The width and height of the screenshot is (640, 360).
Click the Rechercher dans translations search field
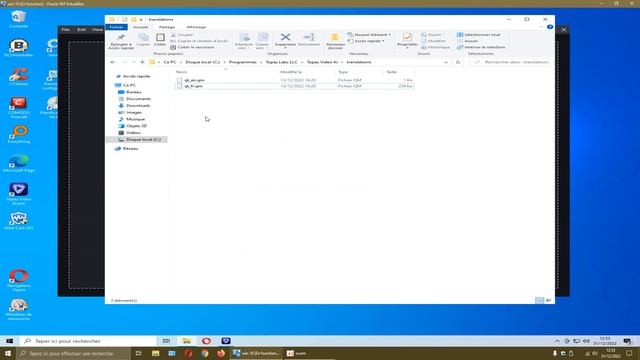tap(510, 62)
